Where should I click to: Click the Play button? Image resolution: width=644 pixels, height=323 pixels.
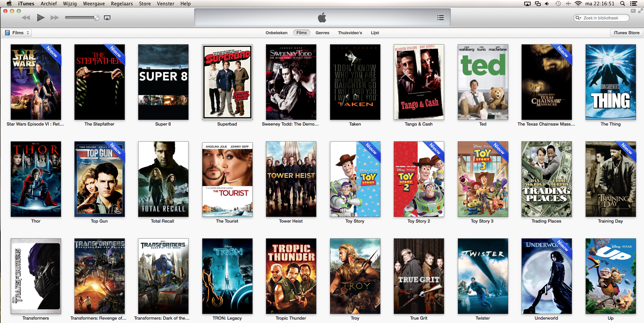pyautogui.click(x=41, y=18)
